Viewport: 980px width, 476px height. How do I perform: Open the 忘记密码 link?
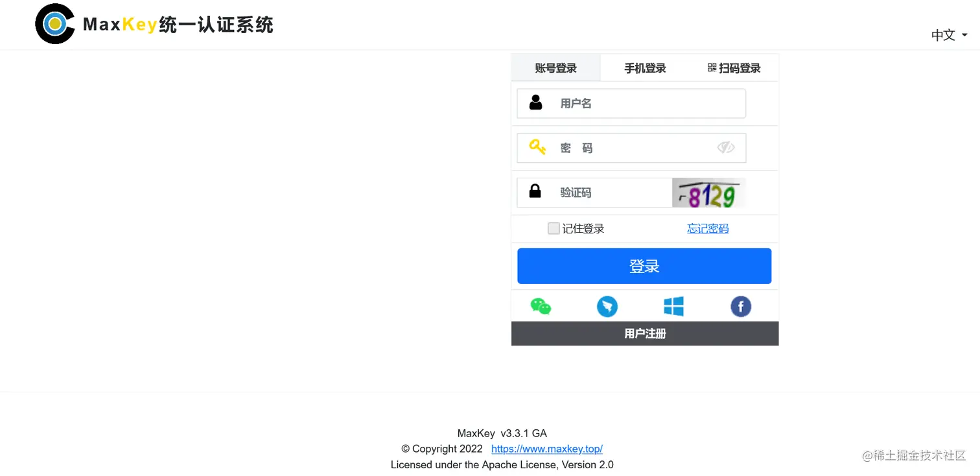point(708,228)
